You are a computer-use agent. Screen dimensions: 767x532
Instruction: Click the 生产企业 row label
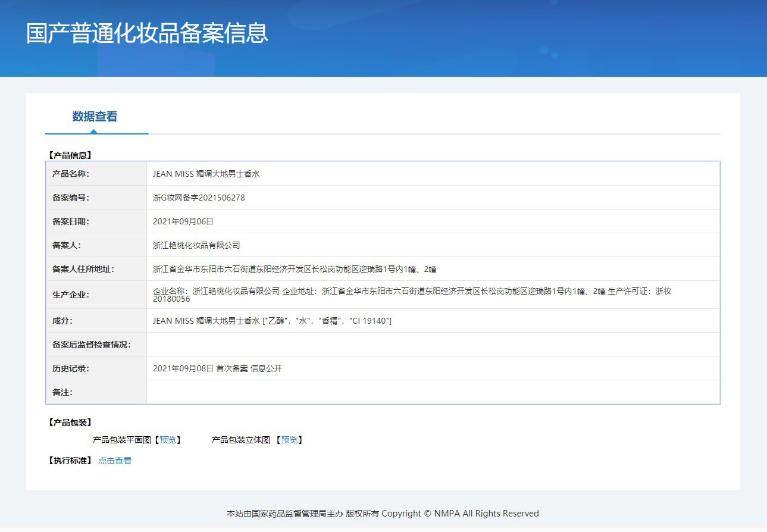coord(71,295)
